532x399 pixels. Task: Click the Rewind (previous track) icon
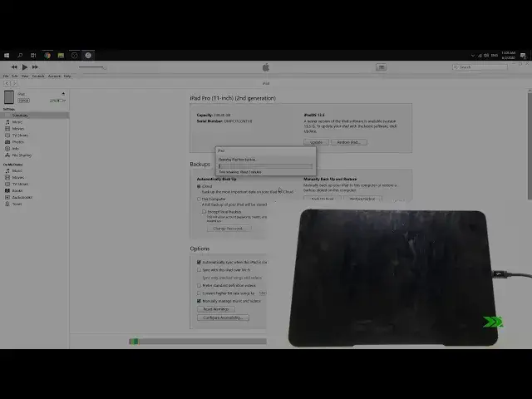14,66
